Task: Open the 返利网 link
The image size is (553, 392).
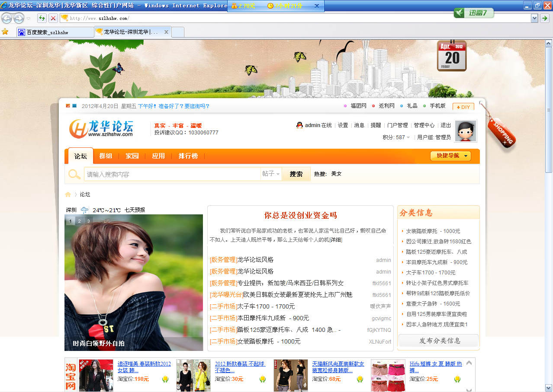Action: coord(387,106)
